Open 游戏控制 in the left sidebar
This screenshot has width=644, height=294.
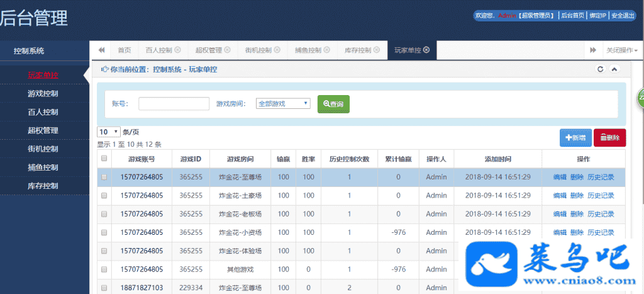43,94
